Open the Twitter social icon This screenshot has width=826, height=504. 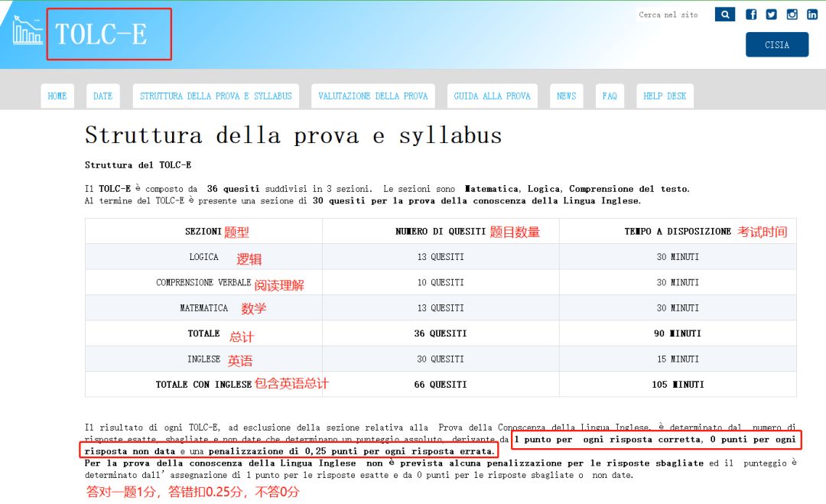point(771,15)
